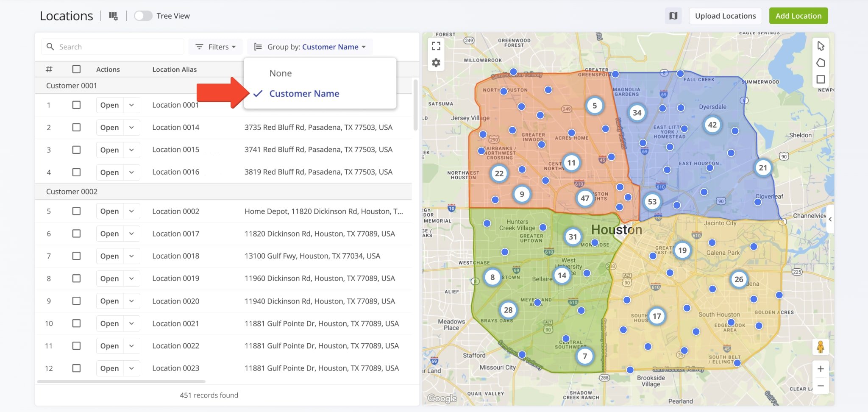Enable the Tree View toggle
This screenshot has height=412, width=868.
pyautogui.click(x=143, y=16)
